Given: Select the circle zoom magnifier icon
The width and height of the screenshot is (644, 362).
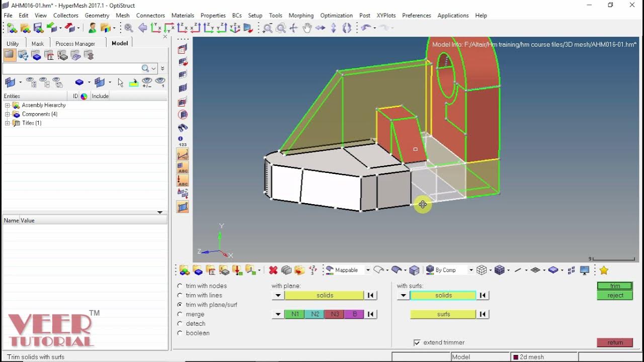Looking at the screenshot, I should [281, 28].
